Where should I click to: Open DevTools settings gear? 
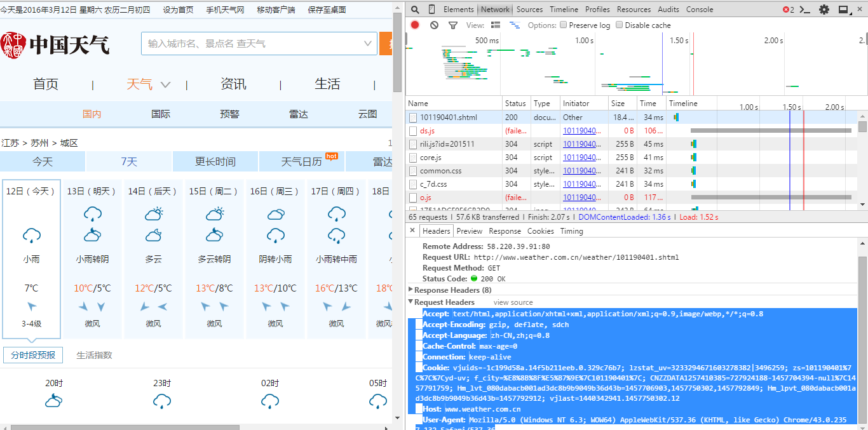point(824,10)
